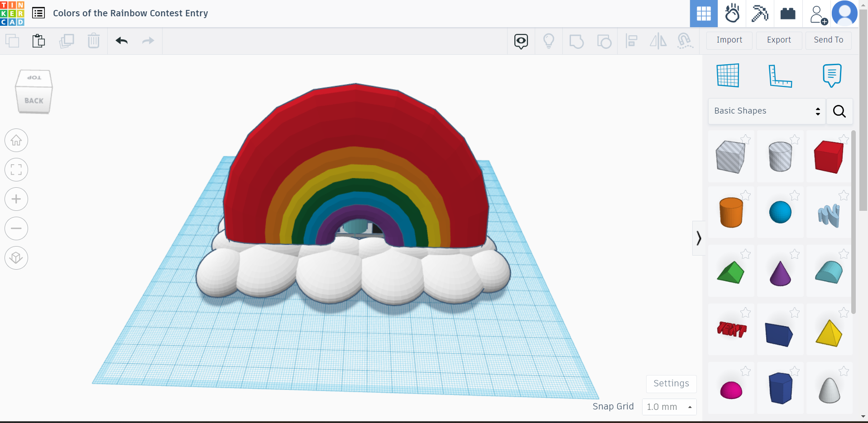
Task: Undo the last action
Action: tap(121, 41)
